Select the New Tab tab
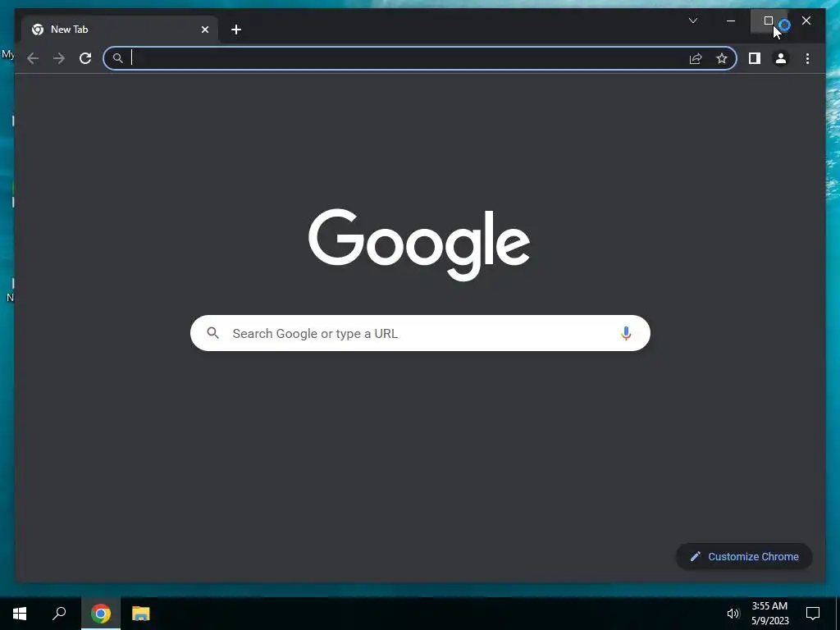The image size is (840, 630). 120,30
